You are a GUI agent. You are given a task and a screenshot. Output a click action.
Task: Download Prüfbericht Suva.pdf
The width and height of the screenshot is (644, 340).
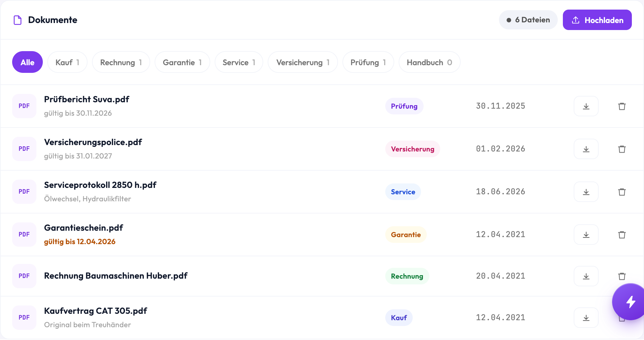(586, 106)
